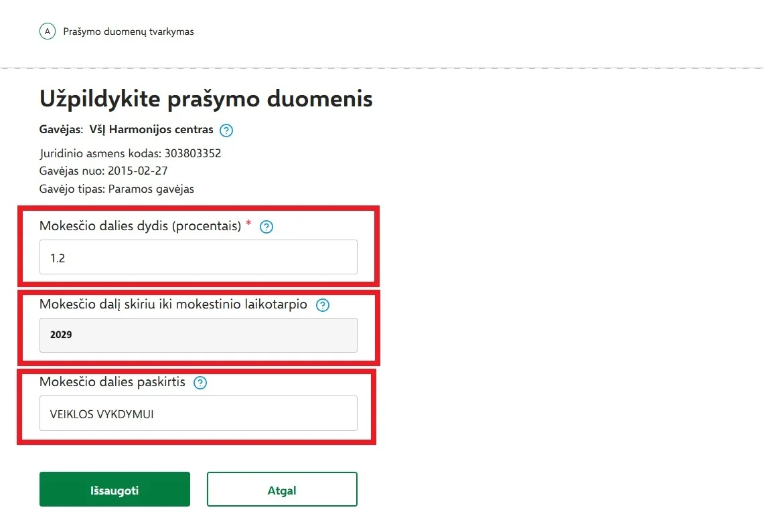The width and height of the screenshot is (764, 532).
Task: Click the Gavėjo tipas: Paramos gavėjas text
Action: [117, 189]
